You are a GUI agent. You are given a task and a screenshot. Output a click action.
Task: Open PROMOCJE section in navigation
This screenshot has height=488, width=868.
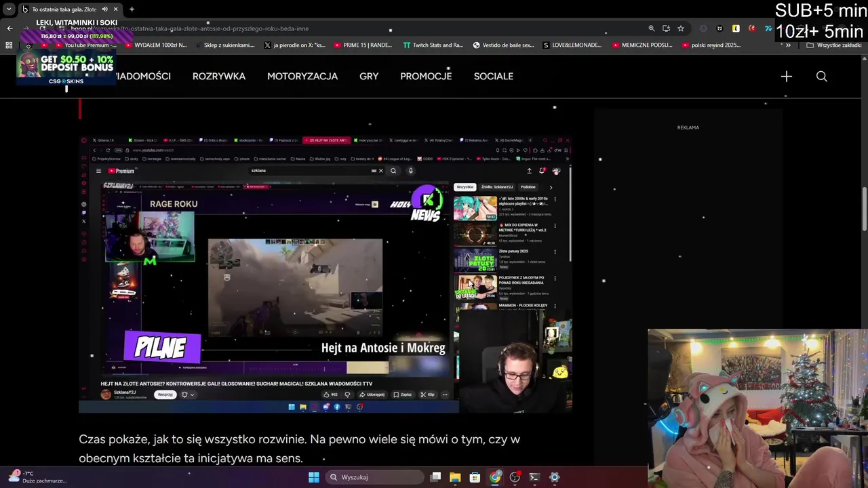point(426,77)
